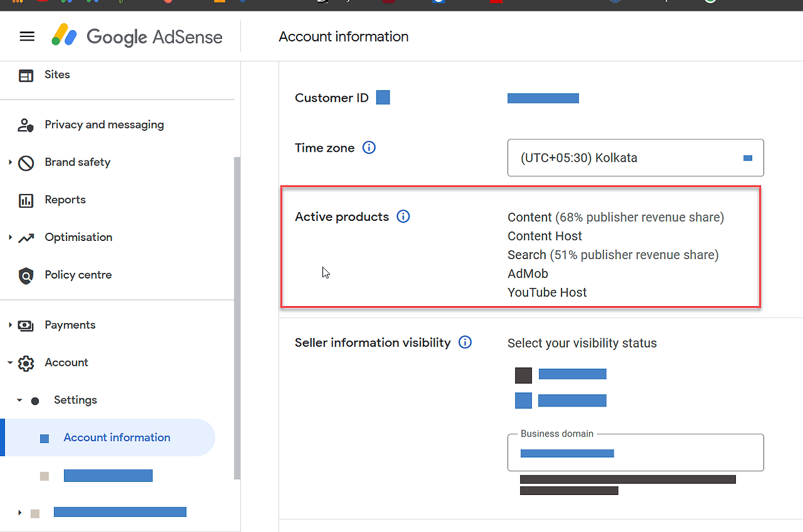The height and width of the screenshot is (532, 803).
Task: Select Account information in the sidebar
Action: 116,437
